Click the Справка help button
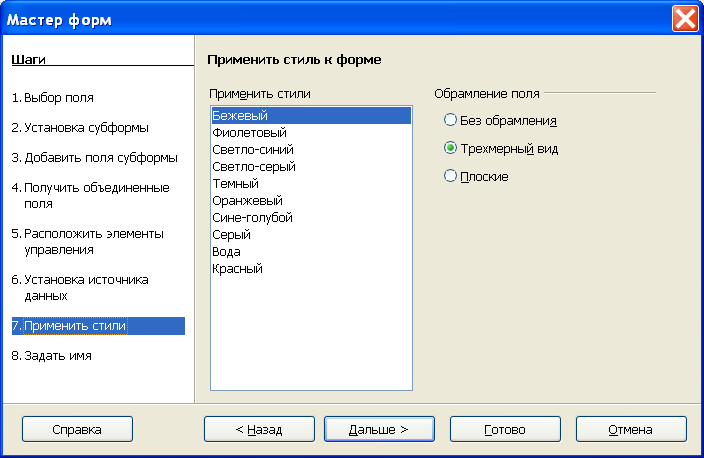704x458 pixels. click(77, 429)
